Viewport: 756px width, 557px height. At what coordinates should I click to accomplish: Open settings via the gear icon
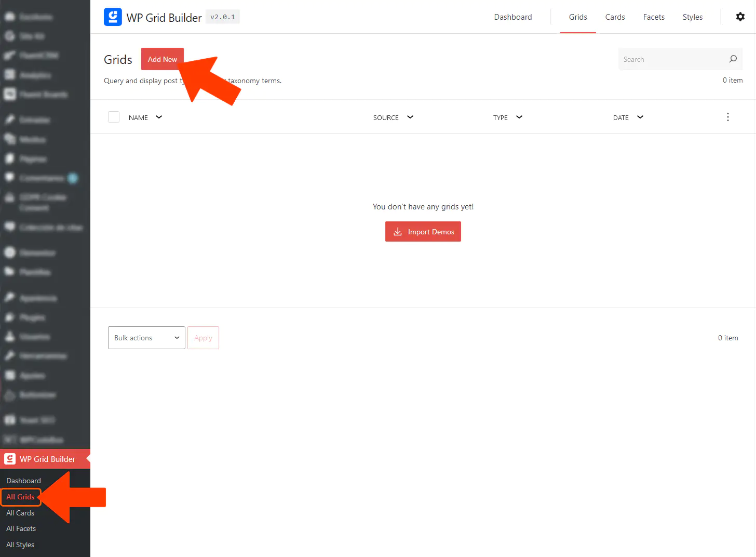[x=740, y=17]
